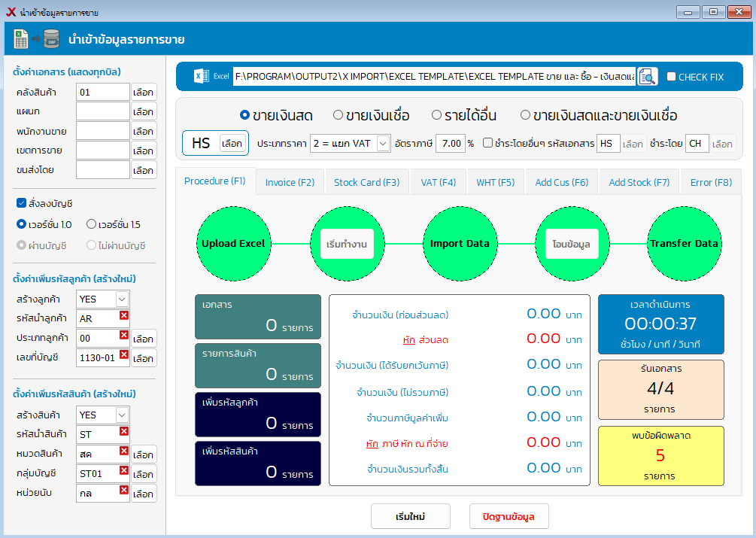Click the พบข้อผิดพลาด yellow error panel
Image resolution: width=756 pixels, height=538 pixels.
click(x=661, y=455)
